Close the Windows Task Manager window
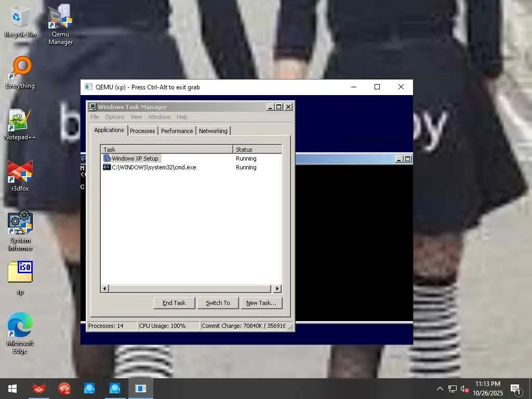 [x=288, y=107]
